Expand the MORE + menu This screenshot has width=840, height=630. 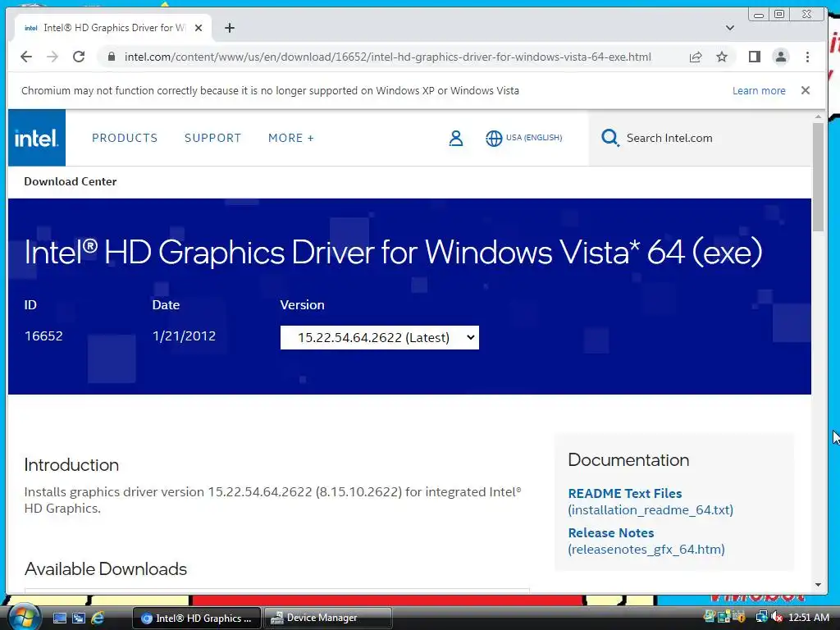291,138
